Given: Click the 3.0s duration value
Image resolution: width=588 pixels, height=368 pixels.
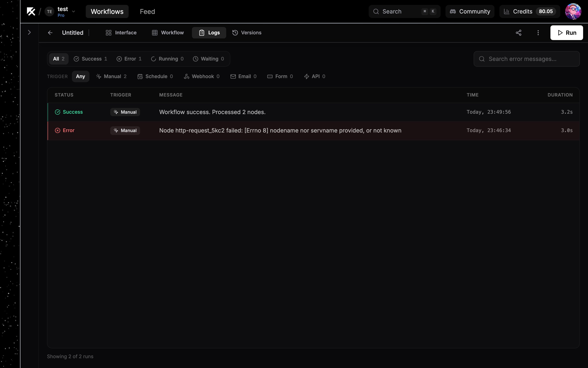Looking at the screenshot, I should pos(567,130).
